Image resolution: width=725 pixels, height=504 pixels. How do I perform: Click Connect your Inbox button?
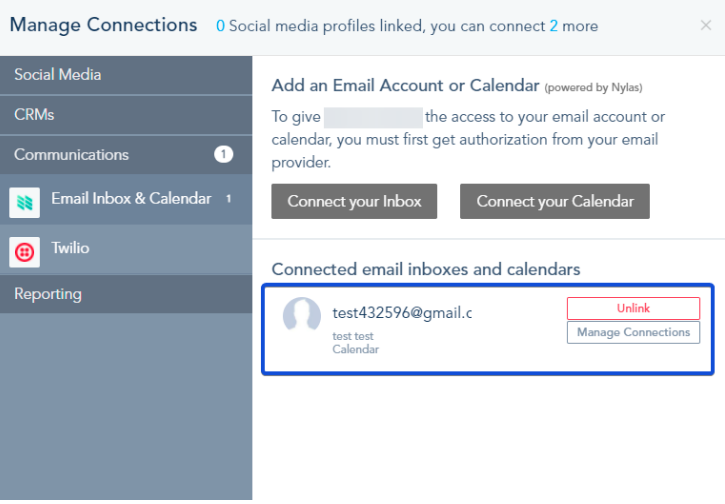(355, 201)
